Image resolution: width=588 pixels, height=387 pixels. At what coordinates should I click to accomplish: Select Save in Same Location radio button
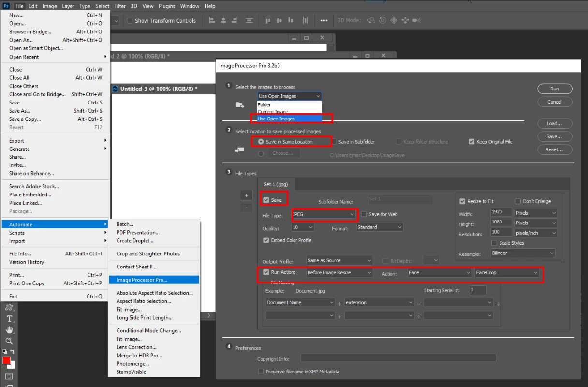(x=261, y=142)
